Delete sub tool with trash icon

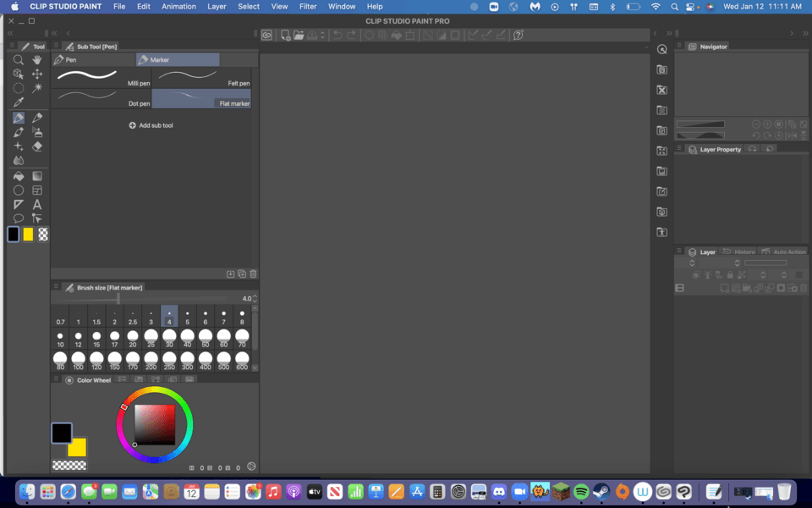(253, 273)
